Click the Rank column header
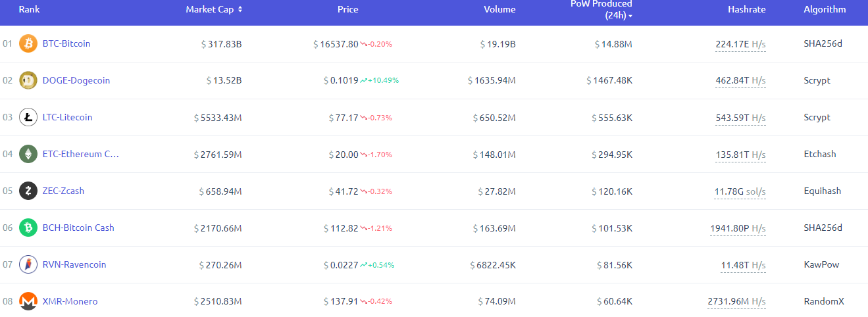Screen dimensions: 868x317 (29, 9)
